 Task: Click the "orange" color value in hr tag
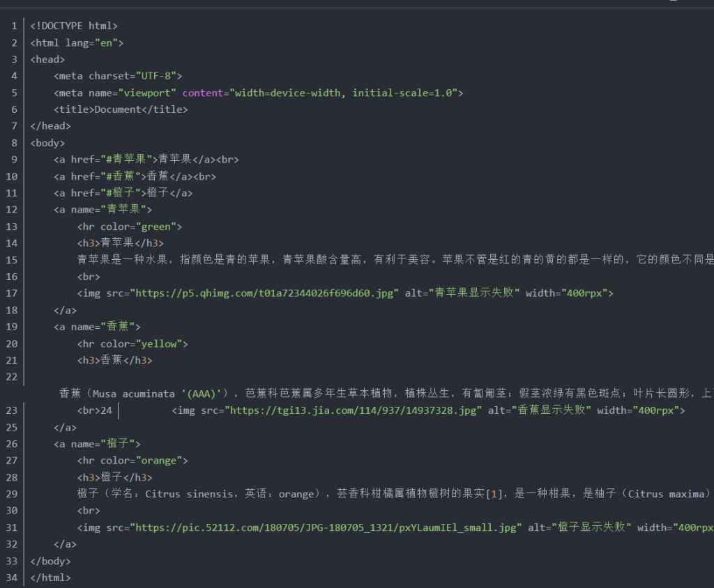coord(161,461)
